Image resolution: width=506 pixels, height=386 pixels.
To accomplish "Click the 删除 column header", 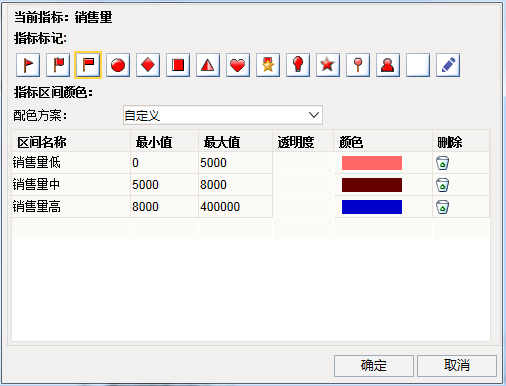I will (x=461, y=142).
